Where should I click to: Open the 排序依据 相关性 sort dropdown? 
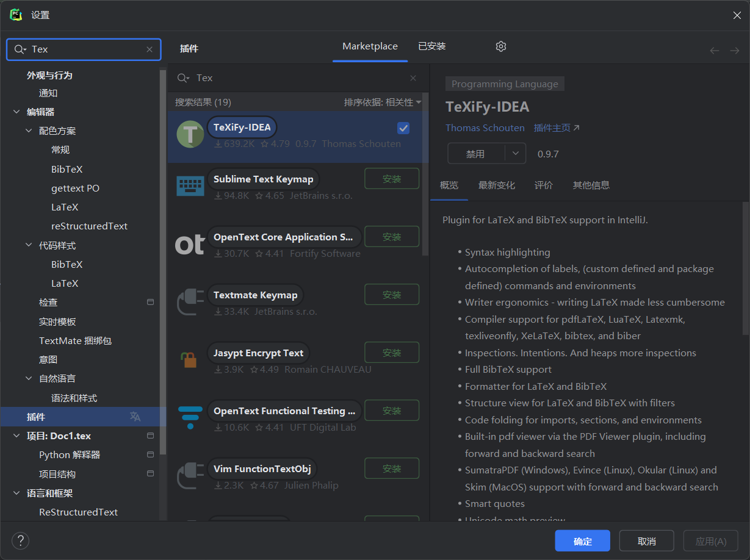383,102
